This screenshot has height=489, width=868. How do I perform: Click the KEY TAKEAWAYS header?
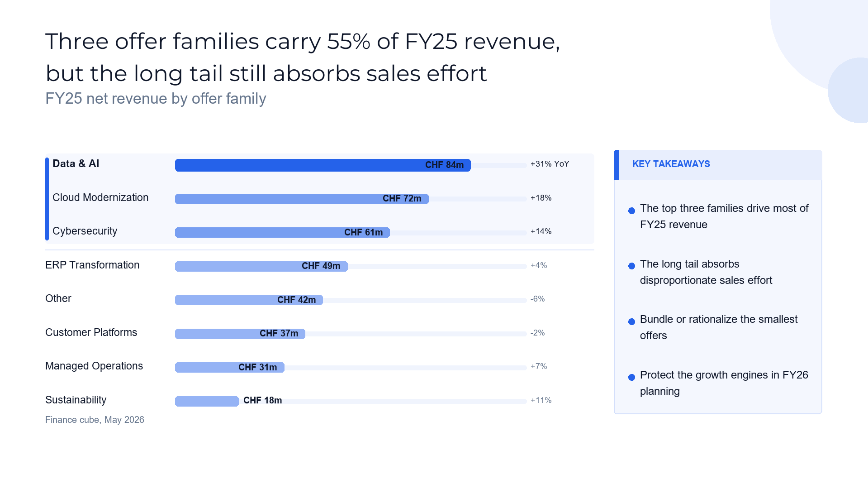coord(671,164)
